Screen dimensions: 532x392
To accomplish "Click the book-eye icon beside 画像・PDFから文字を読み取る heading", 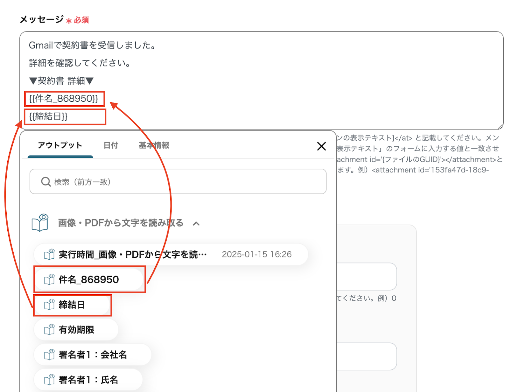I will pyautogui.click(x=40, y=223).
